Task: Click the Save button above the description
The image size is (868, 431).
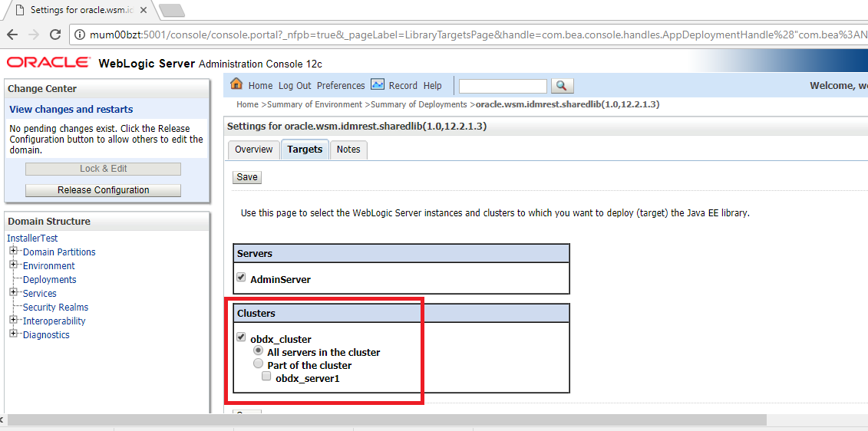Action: 247,177
